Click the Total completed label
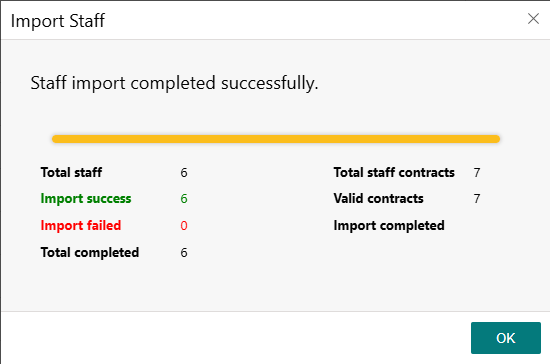 (x=90, y=252)
